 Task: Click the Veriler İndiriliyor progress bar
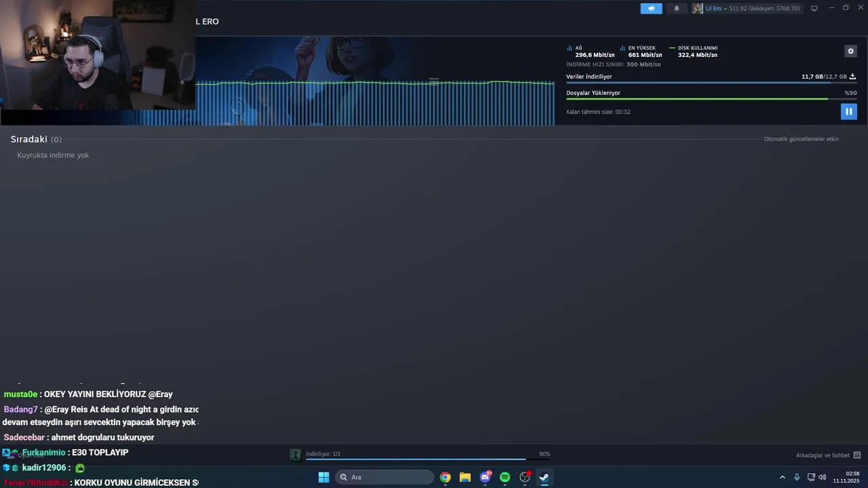(x=711, y=83)
